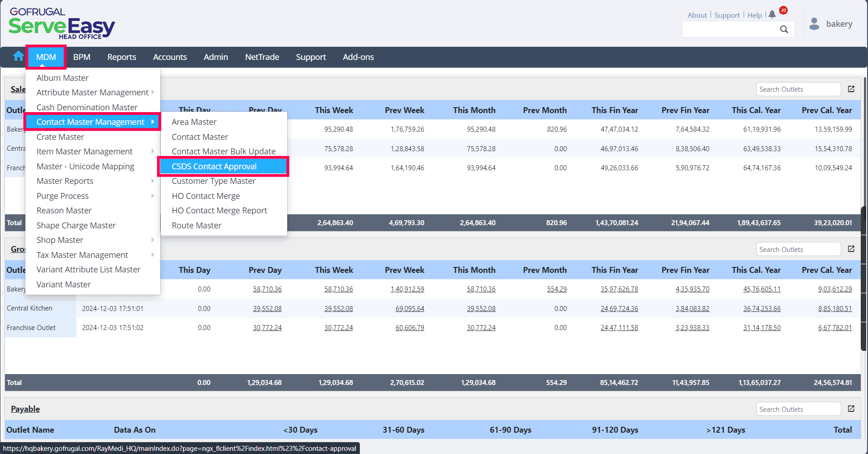Expand Purge Process submenu
Screen dimensions: 868x454
coord(152,196)
